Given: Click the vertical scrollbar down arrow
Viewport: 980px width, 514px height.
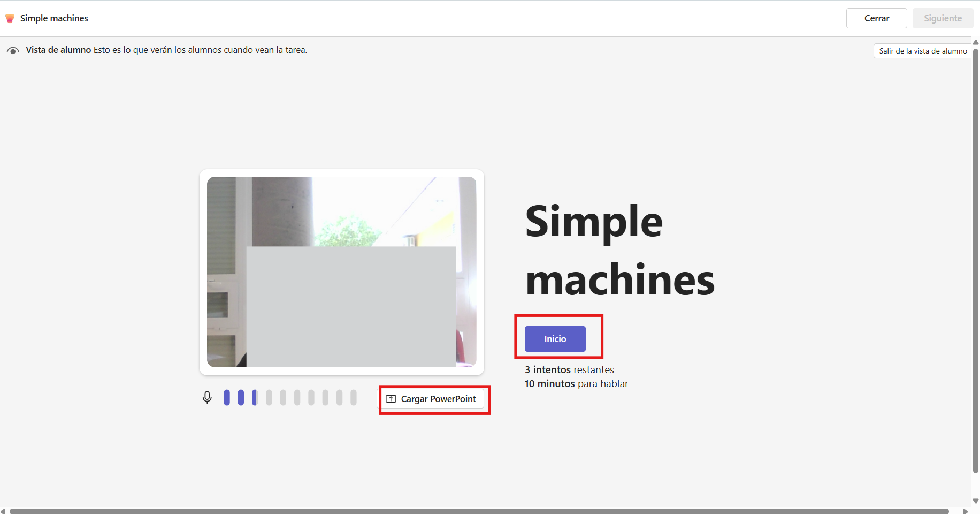Looking at the screenshot, I should tap(975, 501).
